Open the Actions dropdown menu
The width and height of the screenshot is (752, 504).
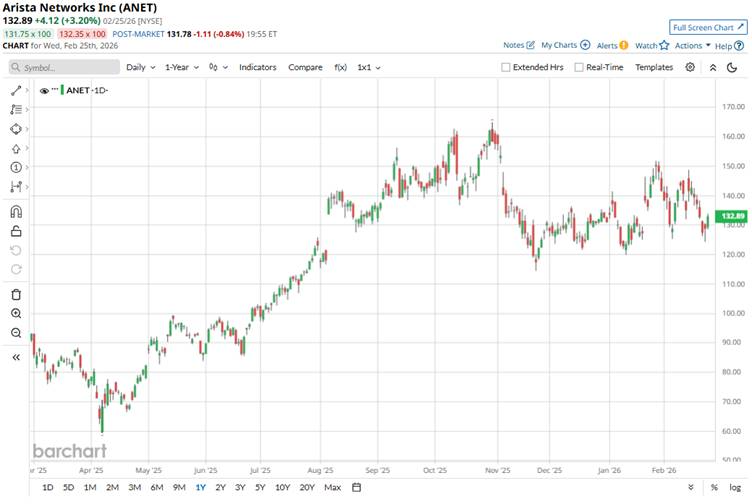(x=693, y=46)
